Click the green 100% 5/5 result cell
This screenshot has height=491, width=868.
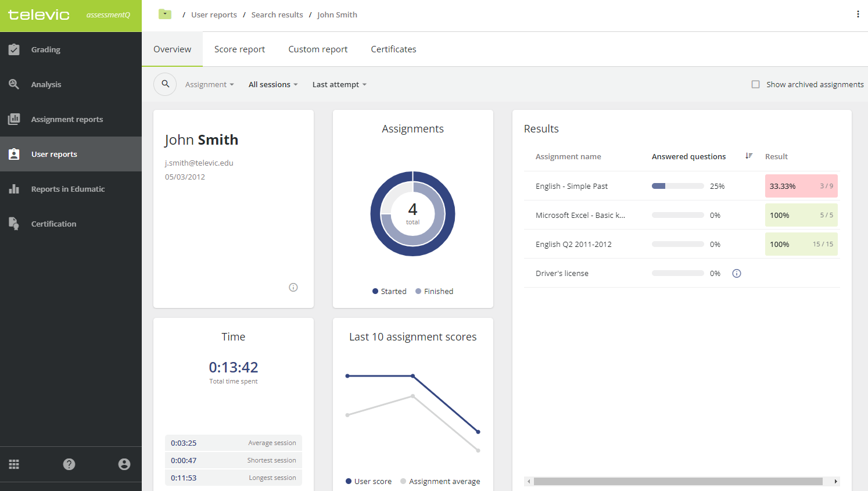coord(801,215)
